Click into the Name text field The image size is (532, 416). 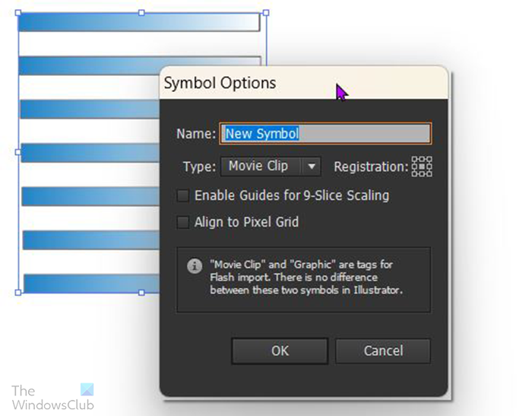[325, 134]
